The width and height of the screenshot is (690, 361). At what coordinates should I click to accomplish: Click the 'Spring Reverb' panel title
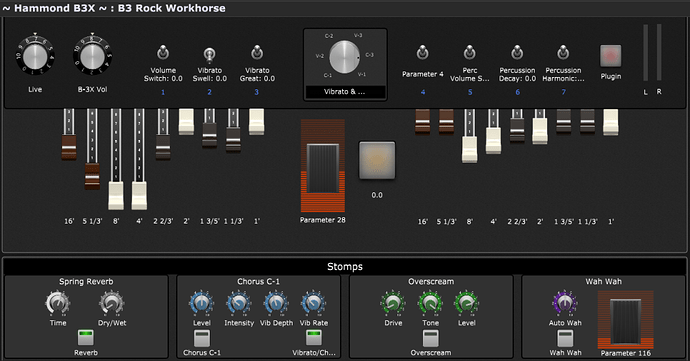pyautogui.click(x=86, y=281)
